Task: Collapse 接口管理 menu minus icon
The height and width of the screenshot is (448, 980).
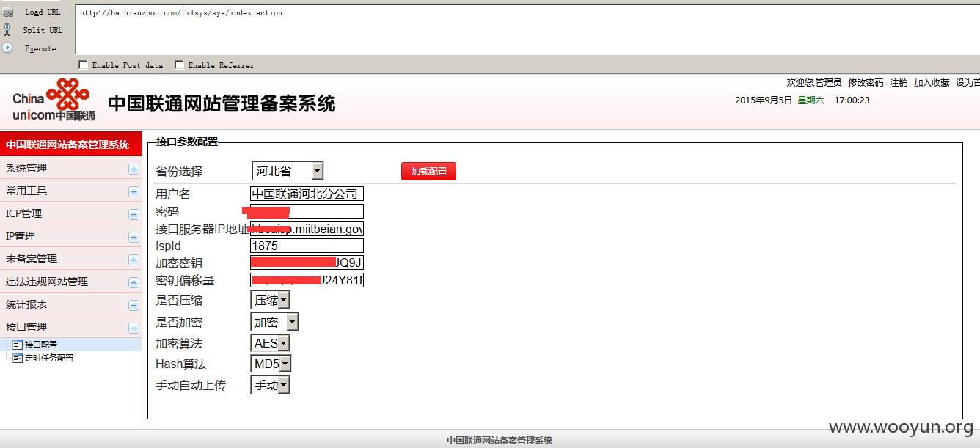Action: tap(134, 328)
